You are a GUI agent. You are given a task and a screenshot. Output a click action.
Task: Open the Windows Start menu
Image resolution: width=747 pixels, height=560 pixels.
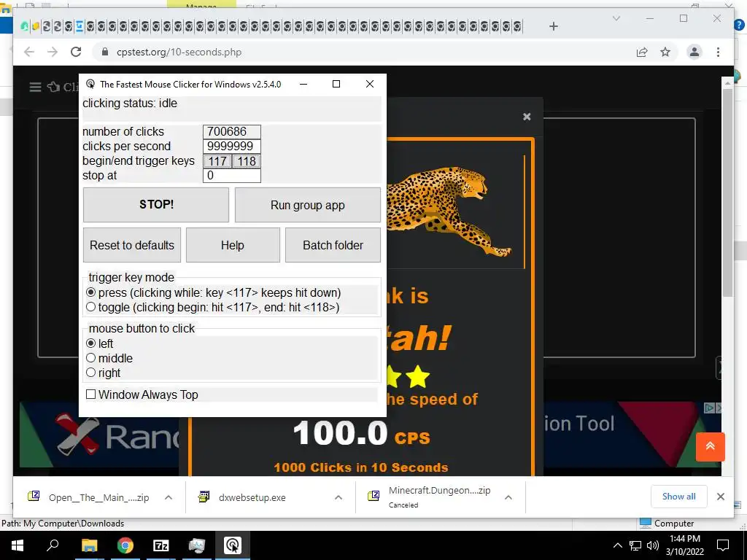(18, 545)
